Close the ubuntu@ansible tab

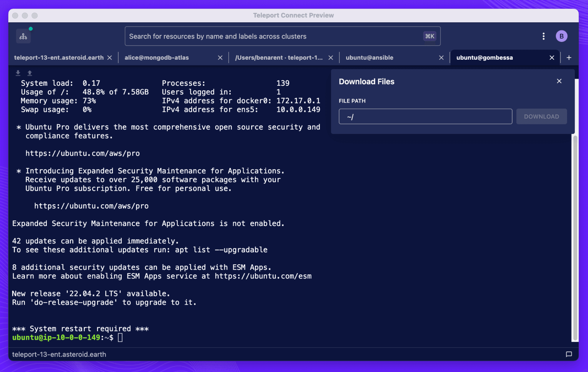441,58
